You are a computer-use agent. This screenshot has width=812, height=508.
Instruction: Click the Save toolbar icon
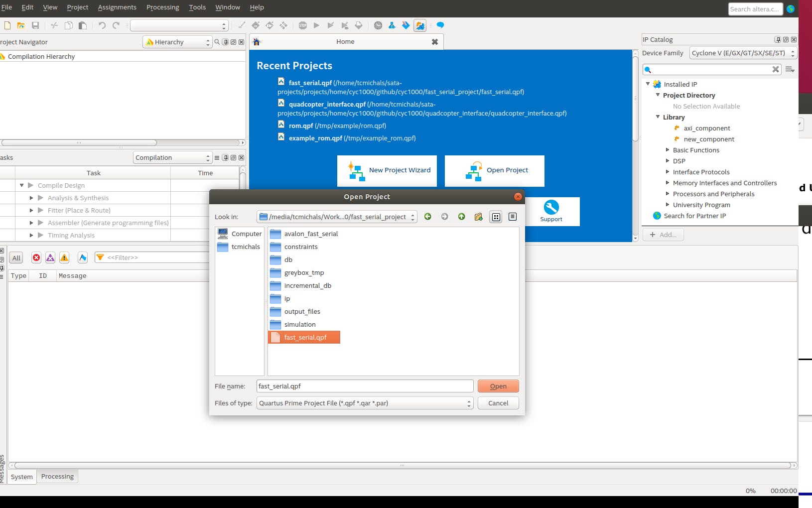point(35,25)
